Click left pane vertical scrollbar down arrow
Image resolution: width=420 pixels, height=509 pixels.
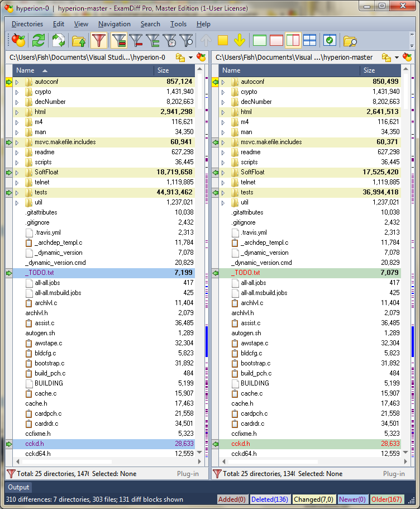coord(199,453)
